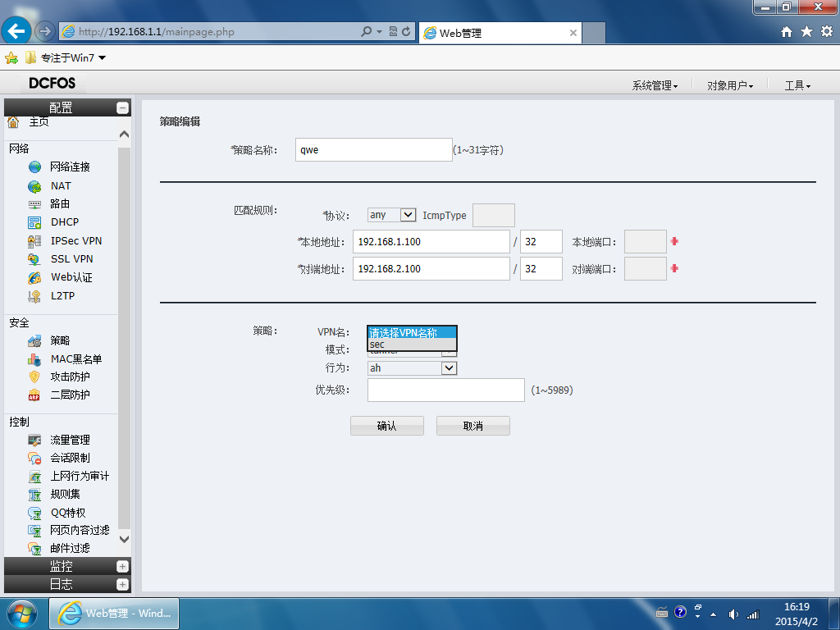The image size is (840, 630).
Task: Expand the 日志 panel section
Action: point(123,584)
